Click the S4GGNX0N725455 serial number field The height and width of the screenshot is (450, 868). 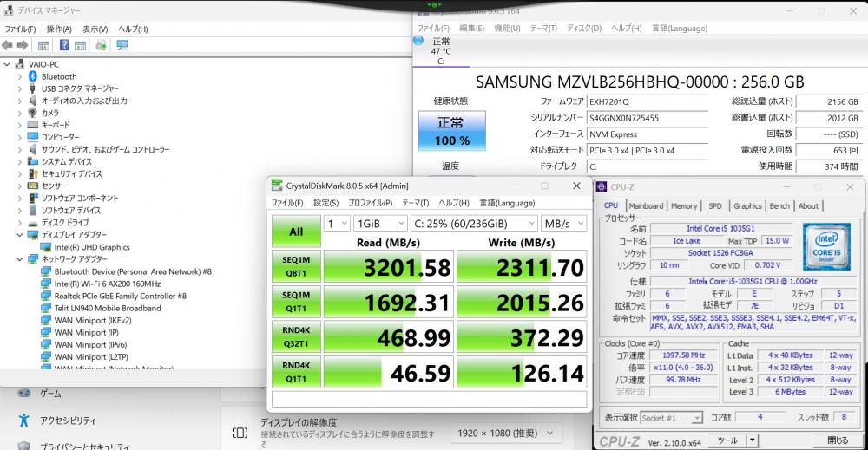648,118
